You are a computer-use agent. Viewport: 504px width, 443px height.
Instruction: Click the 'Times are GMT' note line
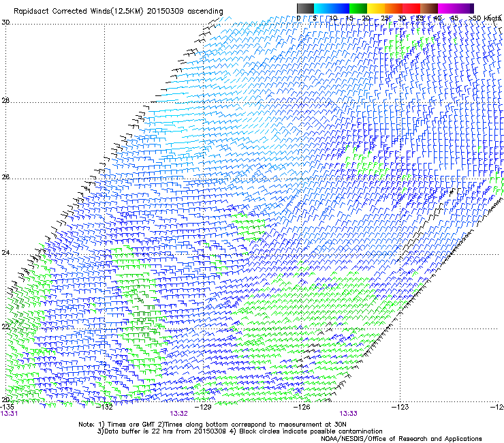tap(212, 425)
